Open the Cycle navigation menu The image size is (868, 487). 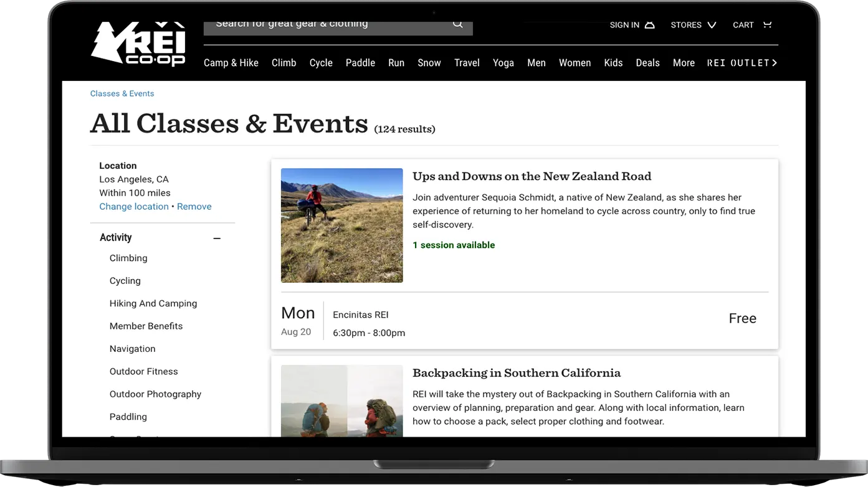coord(321,63)
